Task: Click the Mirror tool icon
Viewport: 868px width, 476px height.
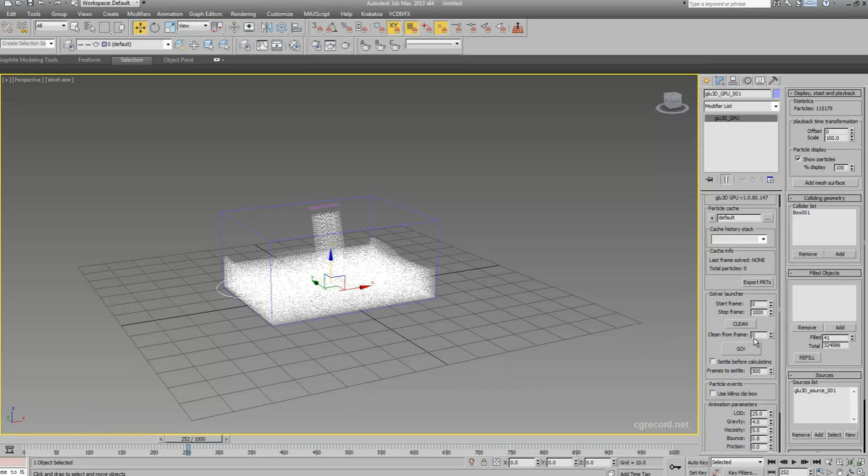Action: pyautogui.click(x=267, y=28)
